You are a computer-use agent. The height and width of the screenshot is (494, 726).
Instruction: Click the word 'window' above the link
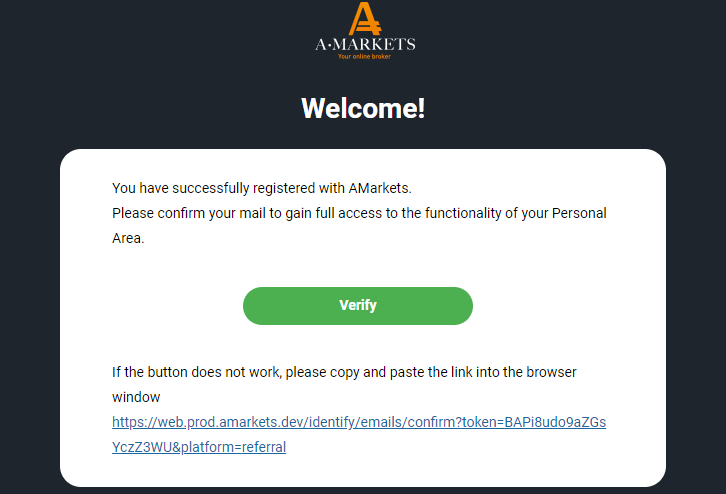(x=136, y=397)
